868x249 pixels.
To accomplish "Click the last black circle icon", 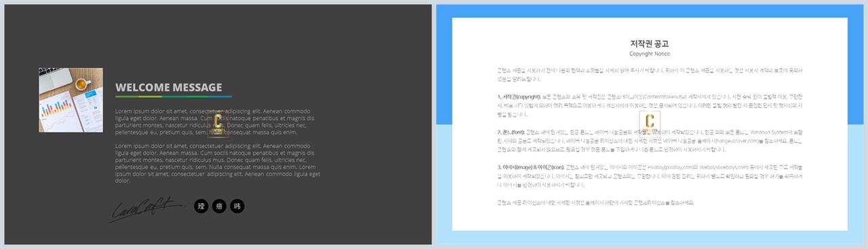I will (237, 206).
